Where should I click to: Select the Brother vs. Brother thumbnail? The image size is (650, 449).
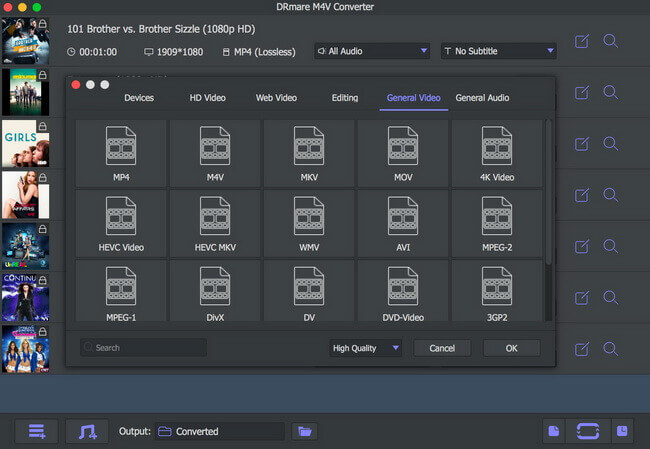pyautogui.click(x=25, y=41)
